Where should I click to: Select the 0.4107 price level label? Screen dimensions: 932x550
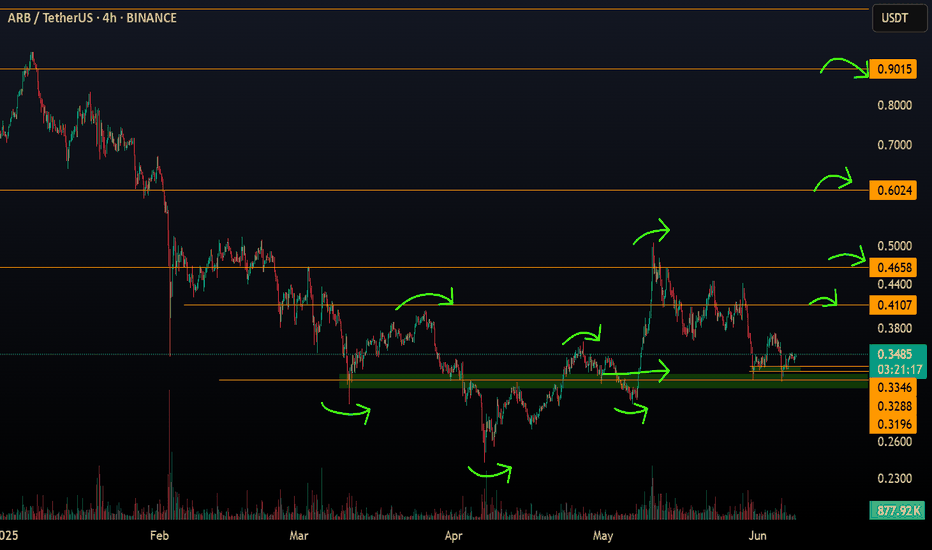click(893, 305)
